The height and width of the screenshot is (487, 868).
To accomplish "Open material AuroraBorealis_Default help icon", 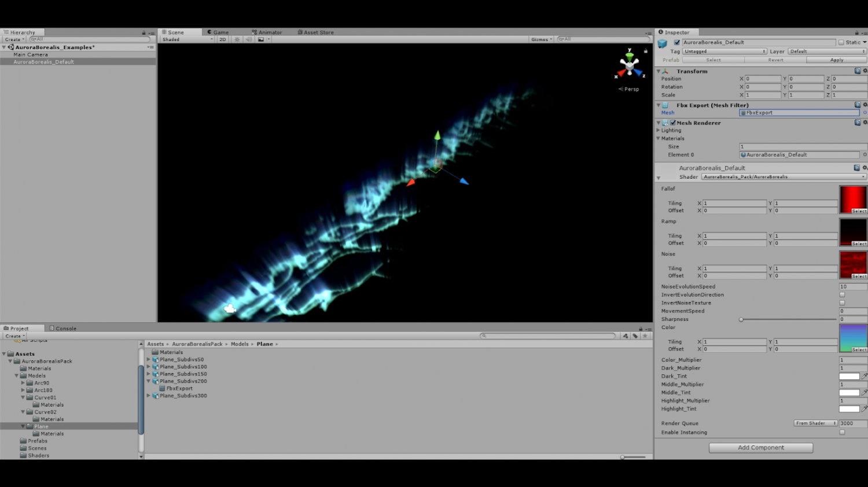I will pyautogui.click(x=857, y=168).
